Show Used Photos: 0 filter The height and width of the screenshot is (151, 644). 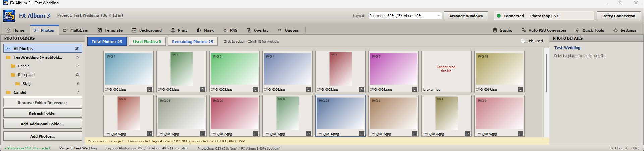147,41
